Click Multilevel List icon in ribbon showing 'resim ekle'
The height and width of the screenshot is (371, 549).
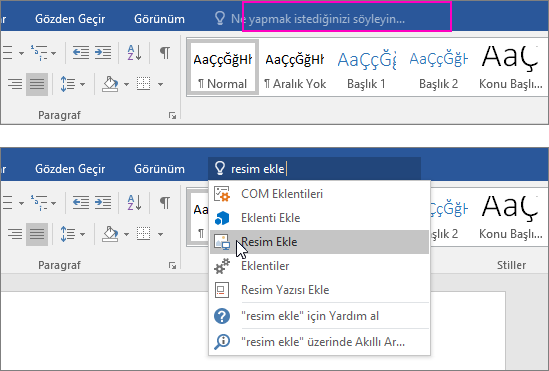tap(39, 203)
